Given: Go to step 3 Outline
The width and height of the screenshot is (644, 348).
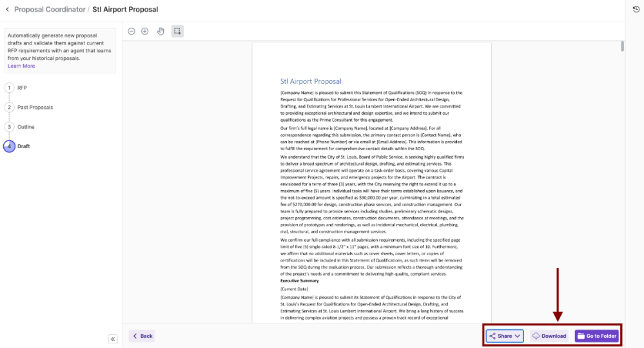Looking at the screenshot, I should coord(20,127).
